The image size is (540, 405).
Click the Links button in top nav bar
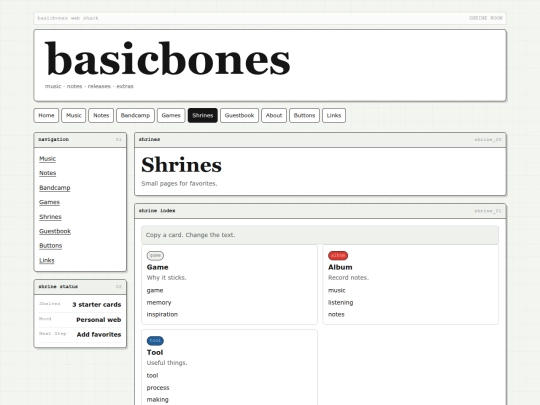tap(334, 115)
